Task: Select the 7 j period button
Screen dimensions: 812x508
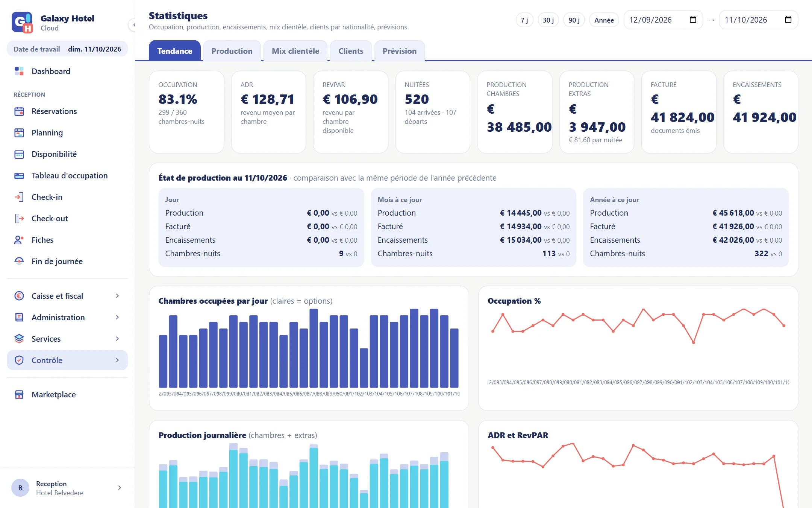Action: point(524,20)
